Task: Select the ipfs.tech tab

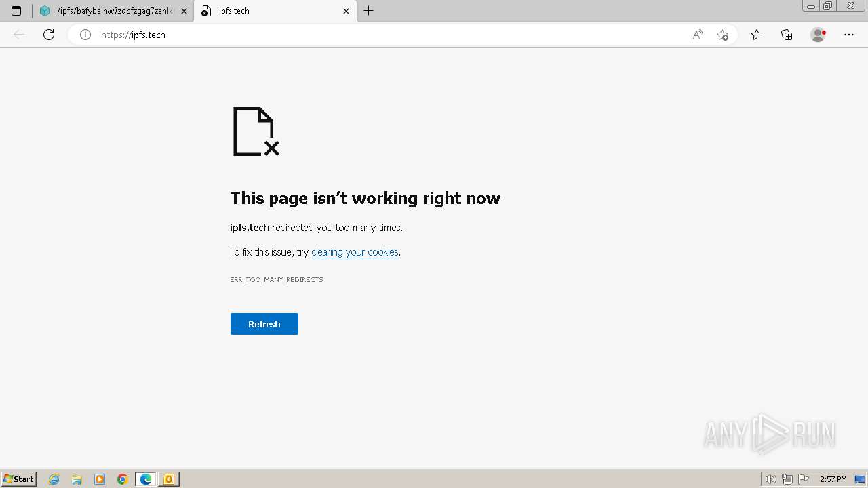Action: click(x=275, y=11)
